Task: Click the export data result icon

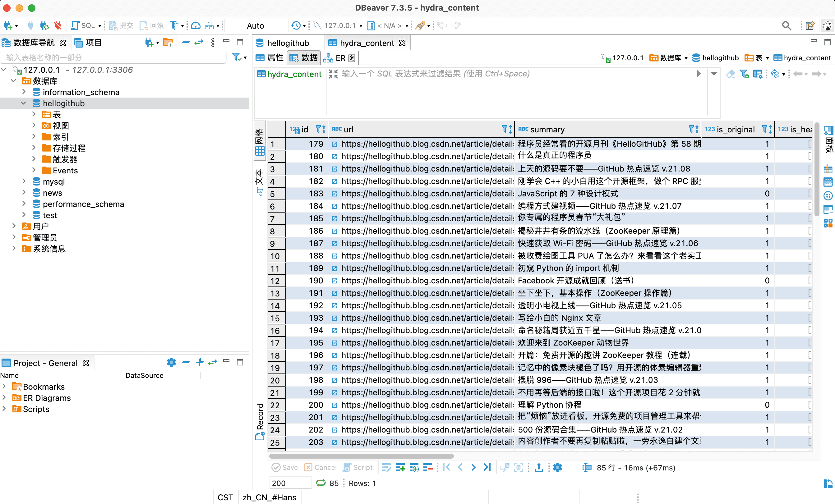Action: [x=539, y=467]
